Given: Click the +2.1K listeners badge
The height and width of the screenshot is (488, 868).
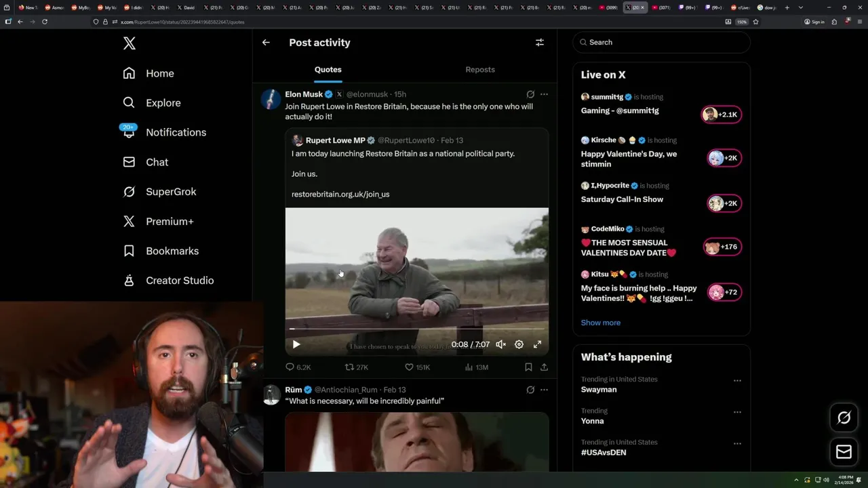Looking at the screenshot, I should [722, 115].
